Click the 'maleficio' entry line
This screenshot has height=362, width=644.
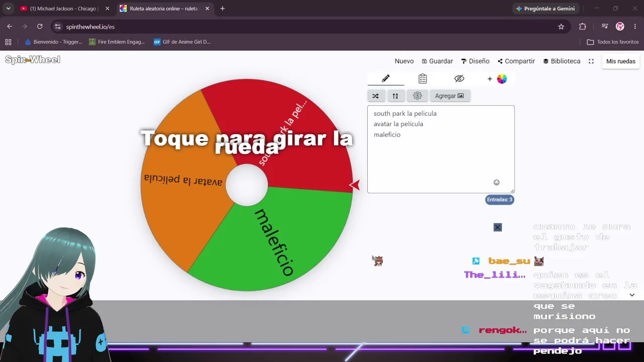[x=387, y=135]
